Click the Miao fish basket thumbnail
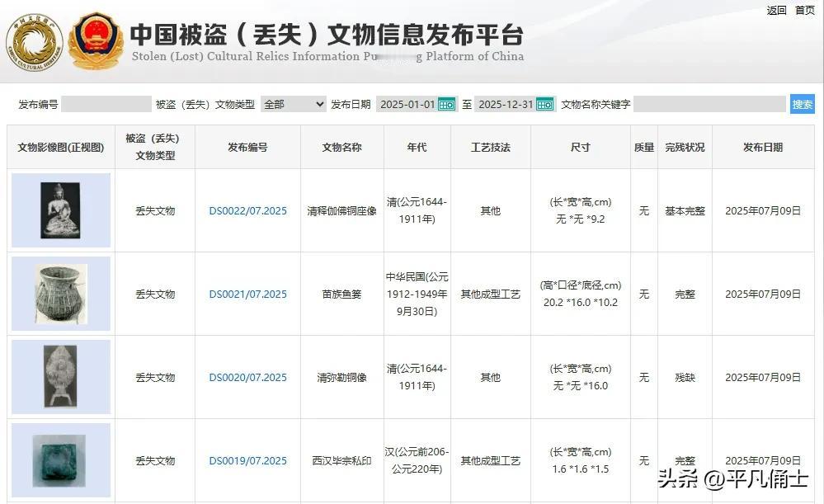The height and width of the screenshot is (504, 824). click(x=59, y=294)
